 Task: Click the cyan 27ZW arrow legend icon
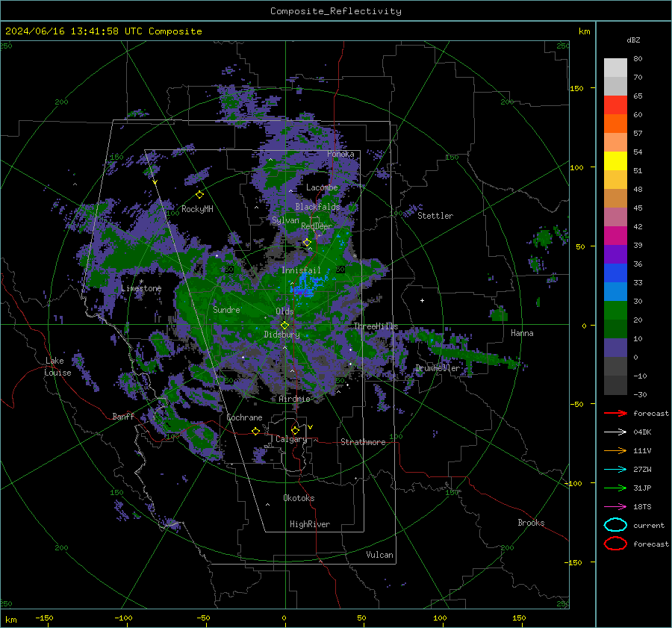coord(615,470)
